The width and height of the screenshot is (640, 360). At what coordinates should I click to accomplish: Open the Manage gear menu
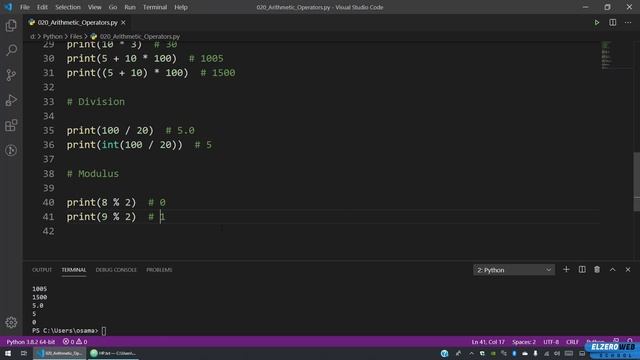11,322
